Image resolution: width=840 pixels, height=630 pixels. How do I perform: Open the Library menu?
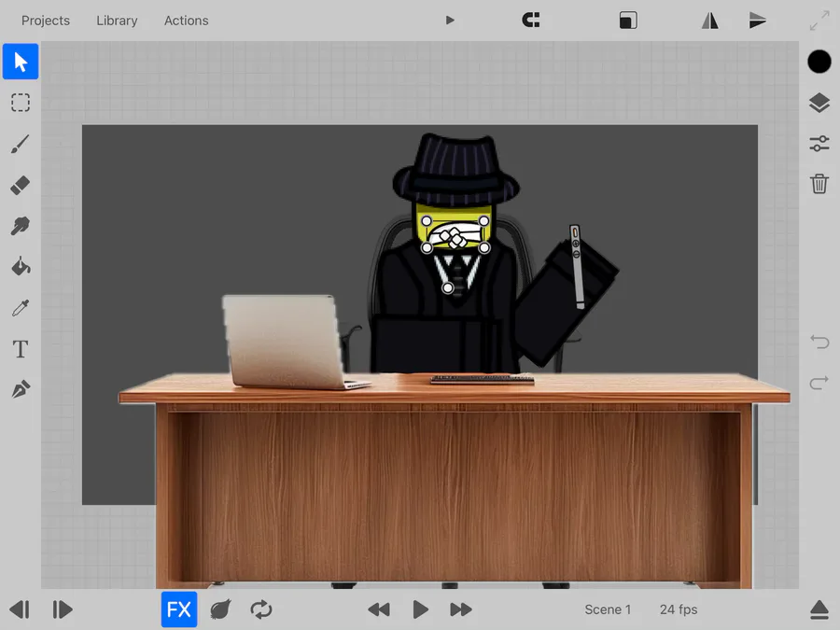(x=117, y=21)
